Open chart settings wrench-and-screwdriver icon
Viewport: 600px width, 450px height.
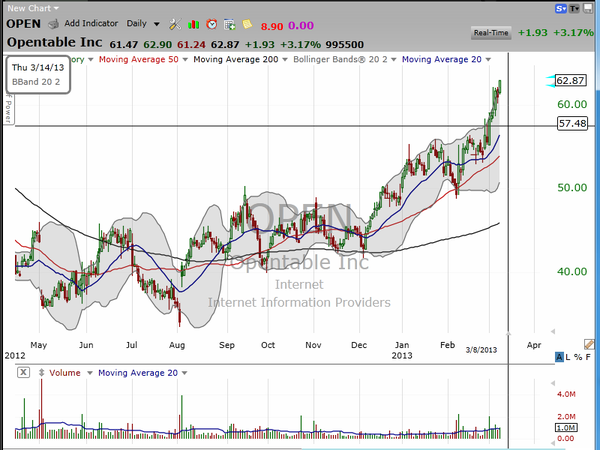[175, 24]
